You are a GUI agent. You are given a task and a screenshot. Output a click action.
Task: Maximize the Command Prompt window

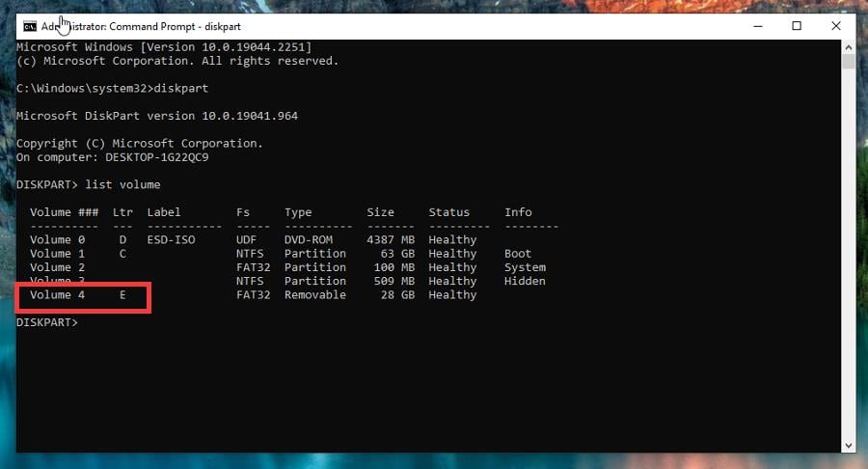[797, 26]
